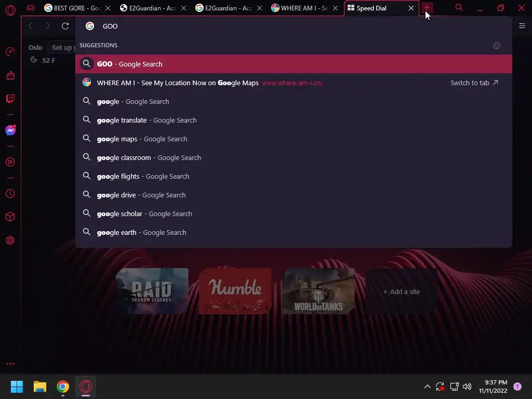Viewport: 532px width, 399px height.
Task: Select 'google scholar' suggestion
Action: (x=294, y=214)
